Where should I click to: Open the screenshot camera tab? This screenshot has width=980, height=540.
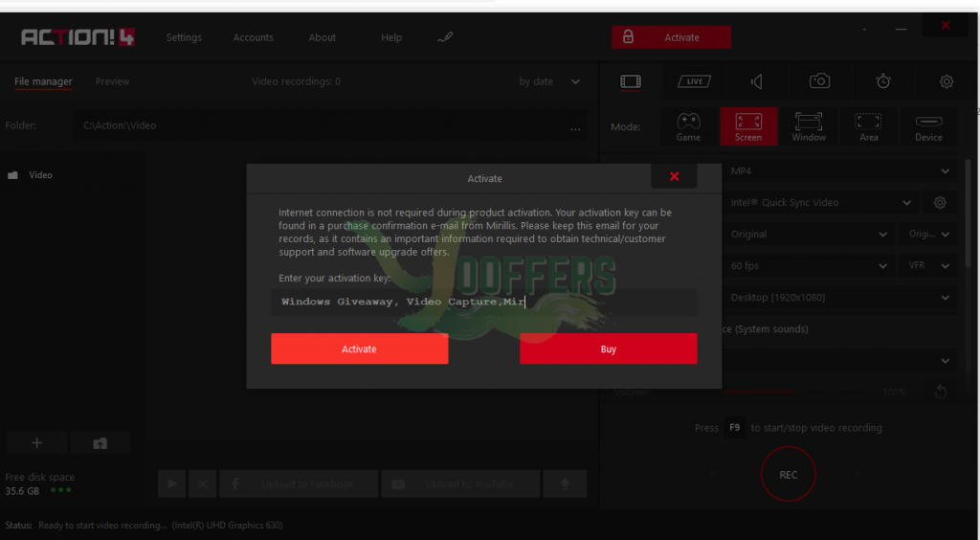(x=819, y=81)
